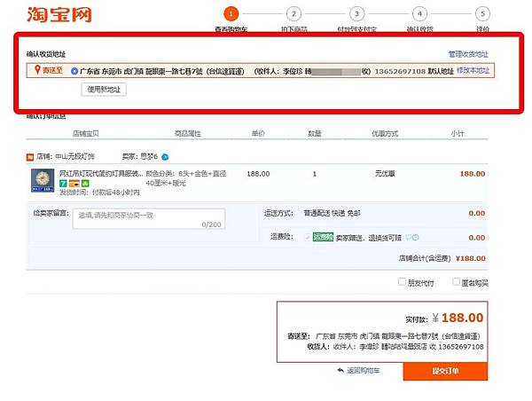Screen dimensions: 532x401
Task: Click step 4 circle in progress bar
Action: 419,14
